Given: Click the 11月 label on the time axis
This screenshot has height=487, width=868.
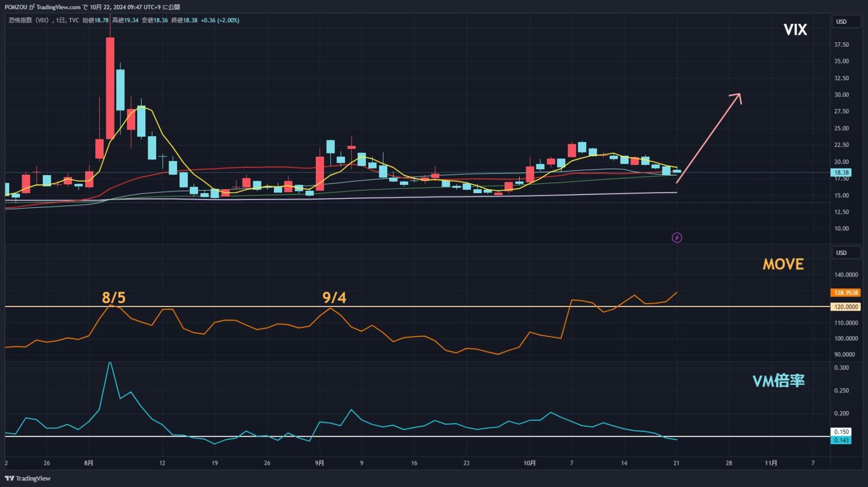Looking at the screenshot, I should pos(770,463).
